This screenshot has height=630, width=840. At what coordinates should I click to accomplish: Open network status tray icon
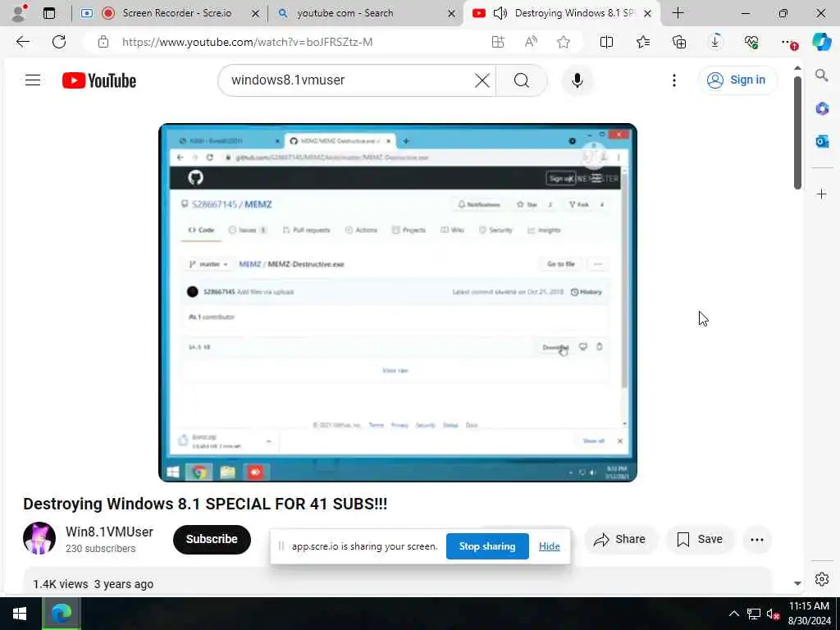click(x=754, y=614)
